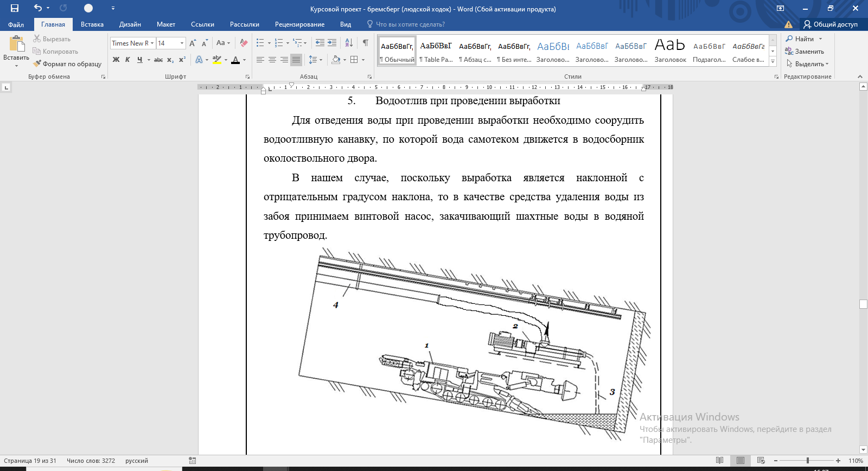
Task: Click the 'Что вы хотите сделать?' search field
Action: (x=410, y=24)
